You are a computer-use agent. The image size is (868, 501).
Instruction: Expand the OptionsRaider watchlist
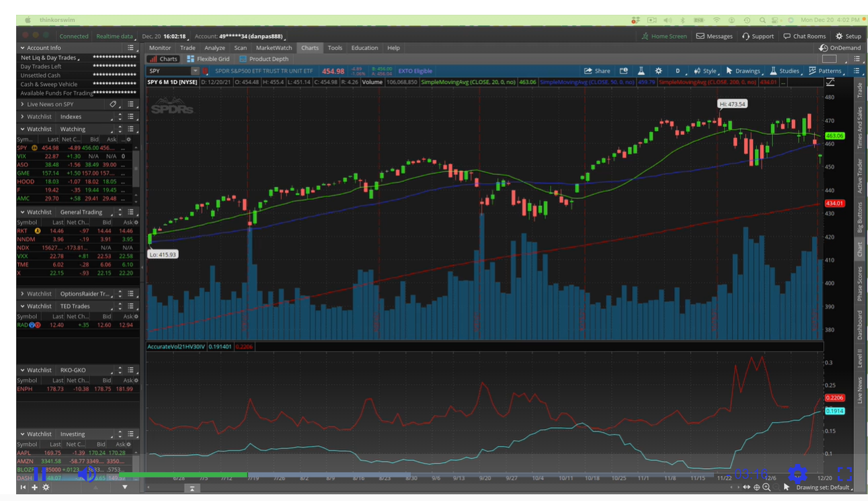tap(22, 294)
